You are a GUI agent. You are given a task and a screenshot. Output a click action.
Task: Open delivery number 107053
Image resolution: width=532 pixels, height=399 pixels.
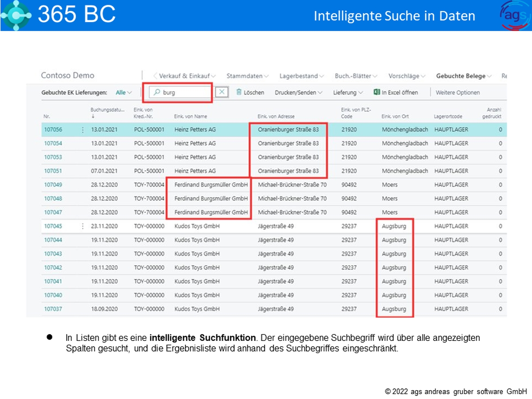[x=53, y=157]
